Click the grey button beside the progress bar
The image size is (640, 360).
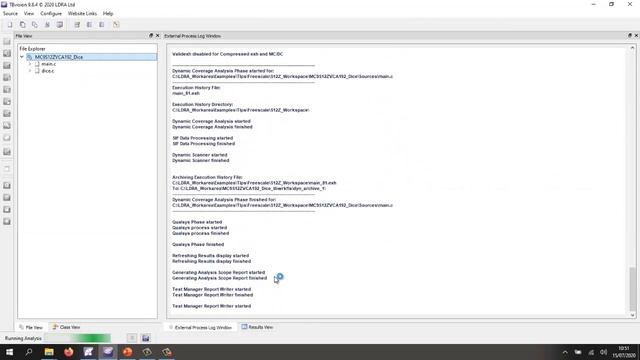coord(131,338)
